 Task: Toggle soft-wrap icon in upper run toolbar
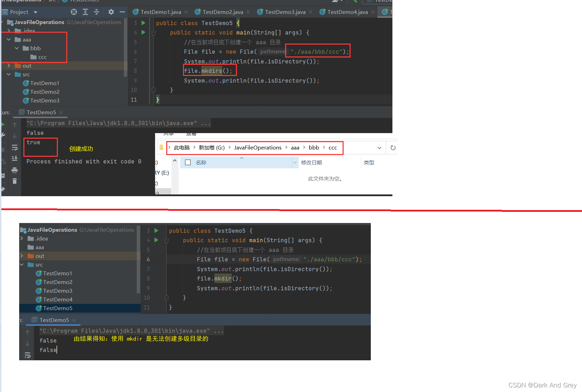pyautogui.click(x=15, y=147)
